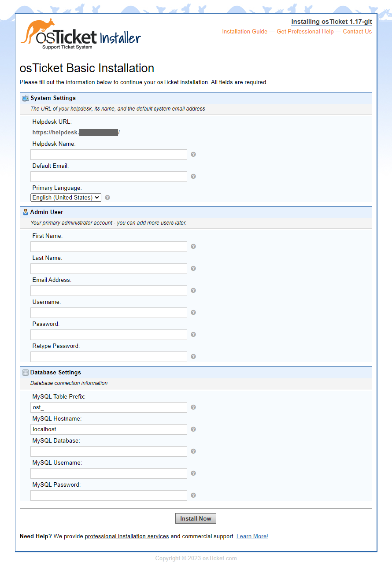Click the help icon beside Username field
392x562 pixels.
point(193,313)
